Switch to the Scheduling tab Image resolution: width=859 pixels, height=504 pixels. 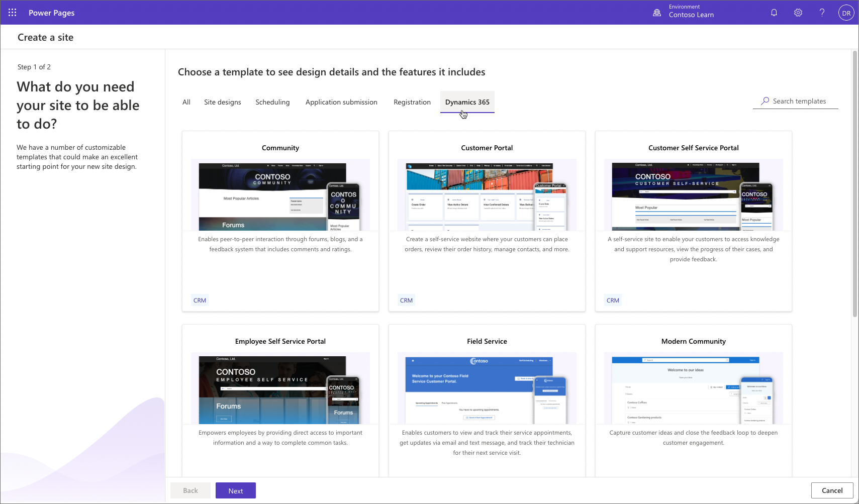coord(272,102)
